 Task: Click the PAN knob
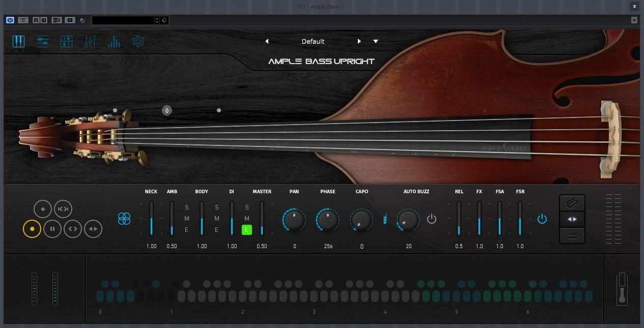pos(294,220)
